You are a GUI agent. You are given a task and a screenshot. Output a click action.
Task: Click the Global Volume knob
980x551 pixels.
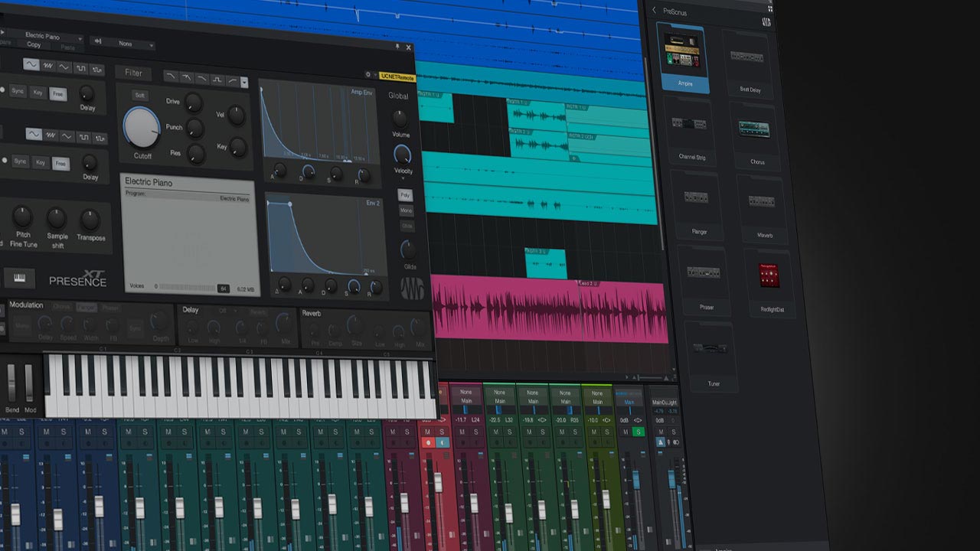pyautogui.click(x=400, y=118)
